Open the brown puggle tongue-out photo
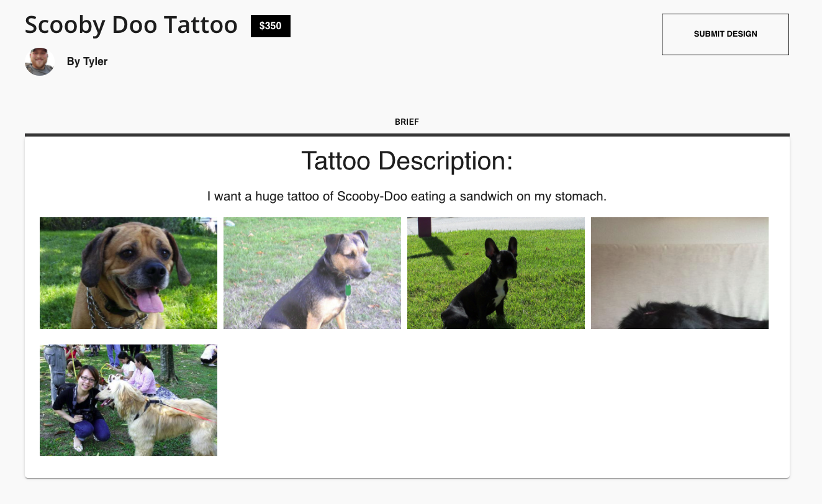This screenshot has height=504, width=822. [129, 273]
